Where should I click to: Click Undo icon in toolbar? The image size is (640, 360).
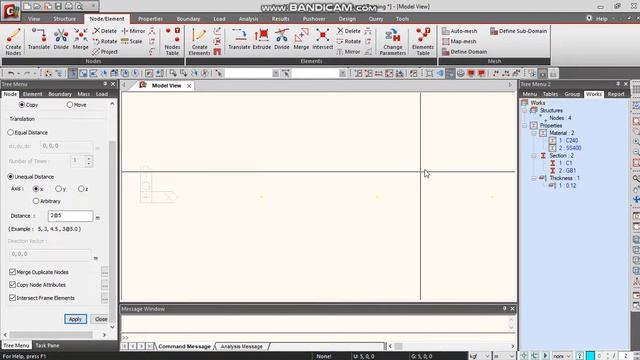[x=11, y=73]
